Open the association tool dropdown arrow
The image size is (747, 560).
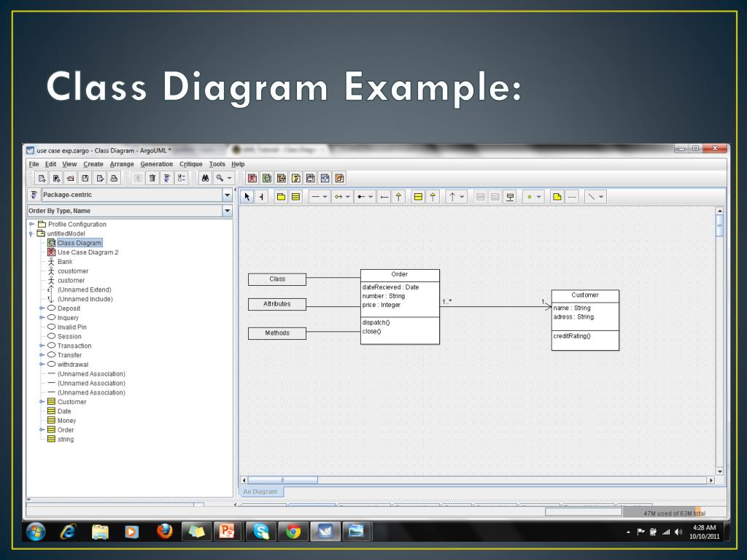click(326, 197)
